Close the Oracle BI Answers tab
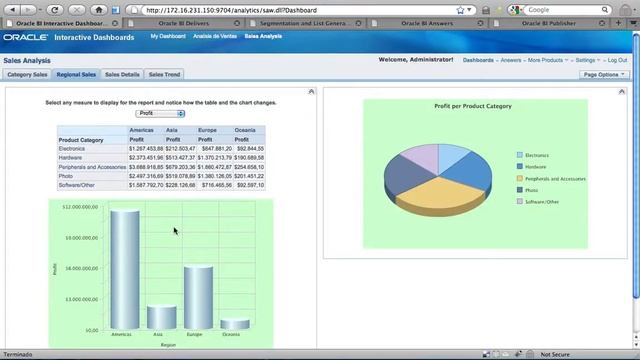The height and width of the screenshot is (360, 640). [480, 23]
